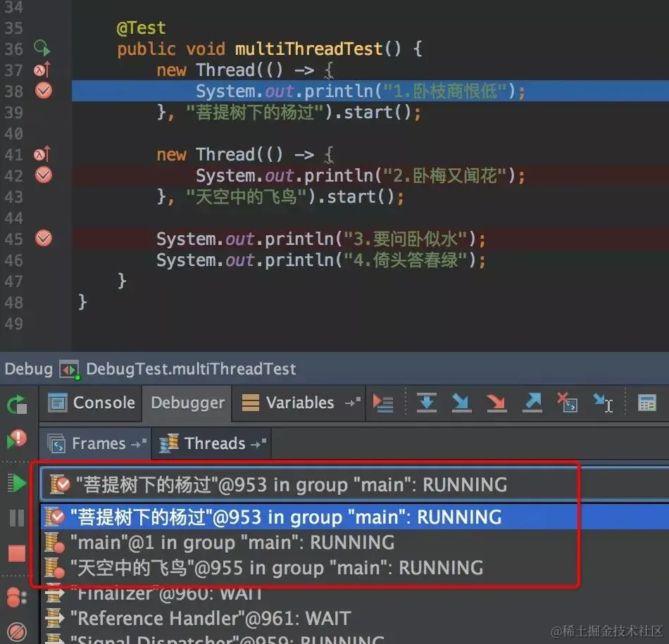Click the Force Step Into icon
The image size is (669, 644).
coord(496,403)
